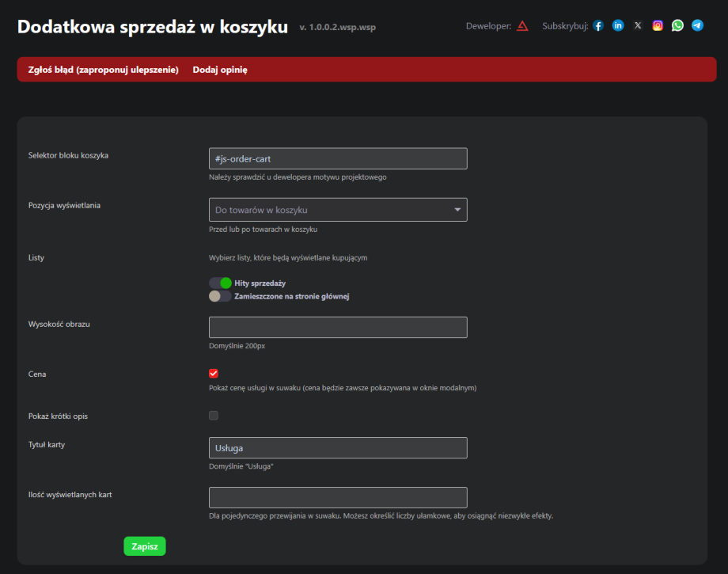Image resolution: width=728 pixels, height=574 pixels.
Task: Open the Telegram subscribe icon
Action: click(697, 25)
